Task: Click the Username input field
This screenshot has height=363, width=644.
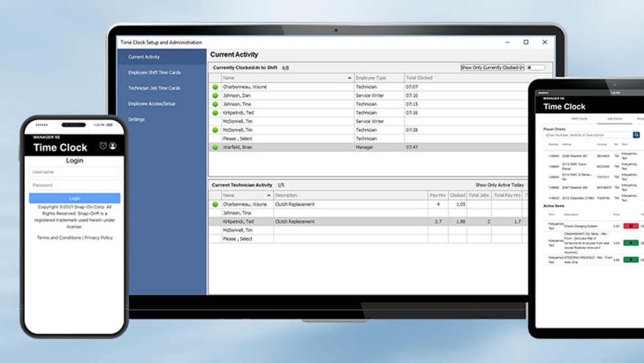Action: click(x=74, y=172)
